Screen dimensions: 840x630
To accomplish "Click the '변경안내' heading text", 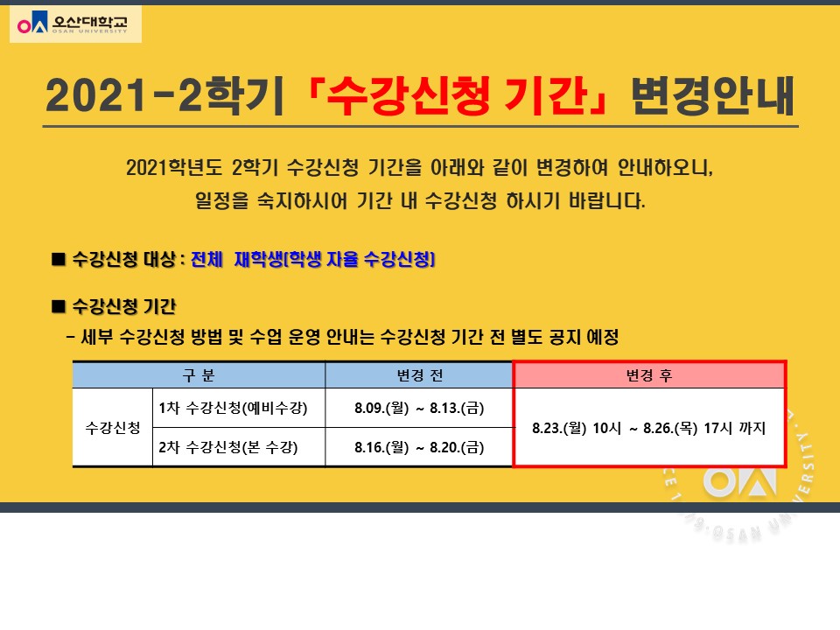I will tap(712, 96).
